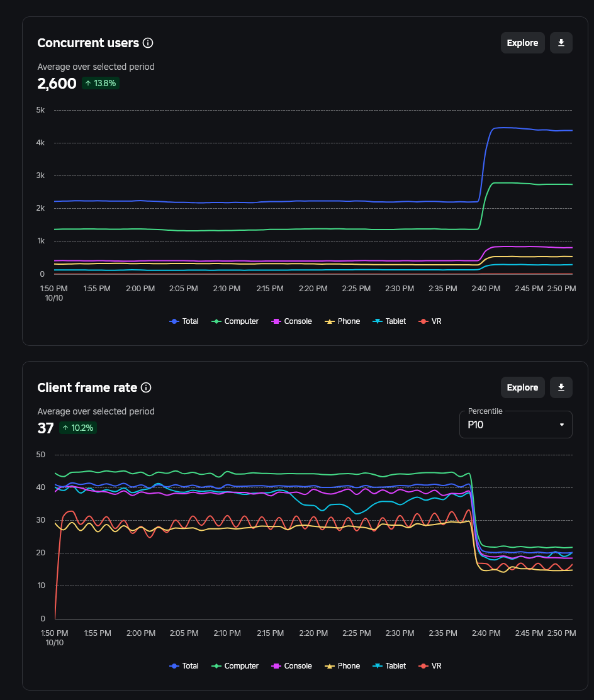
Task: Hide Console series in Concurrent users legend
Action: point(291,321)
